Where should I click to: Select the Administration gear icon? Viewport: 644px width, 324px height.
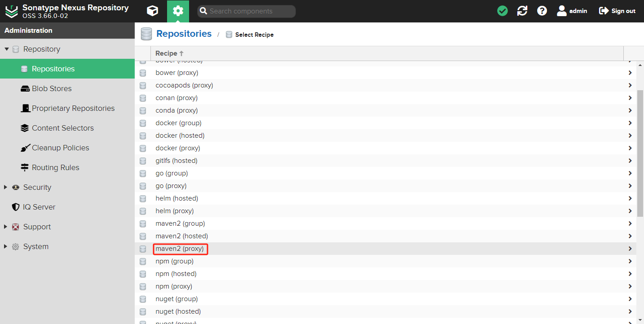tap(178, 11)
